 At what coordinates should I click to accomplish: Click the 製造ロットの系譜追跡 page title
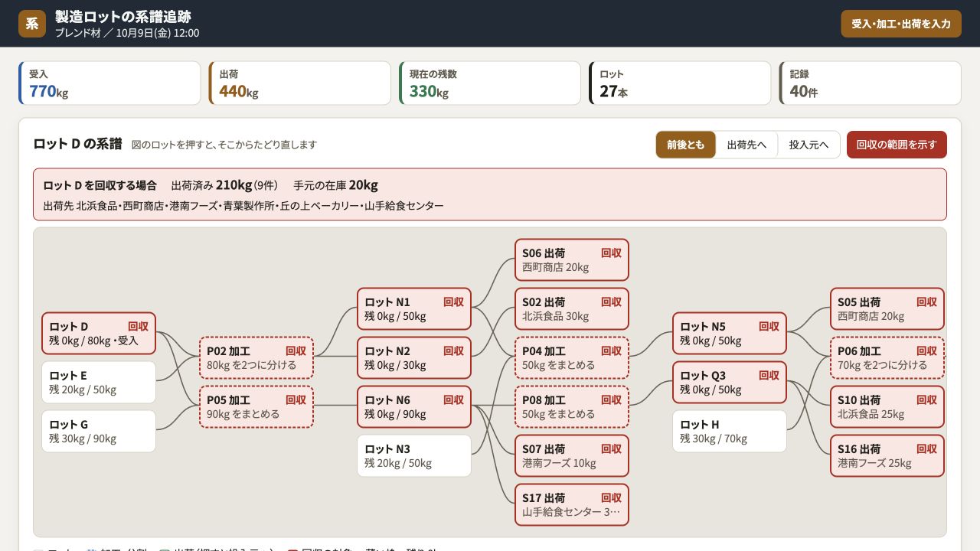pyautogui.click(x=123, y=17)
